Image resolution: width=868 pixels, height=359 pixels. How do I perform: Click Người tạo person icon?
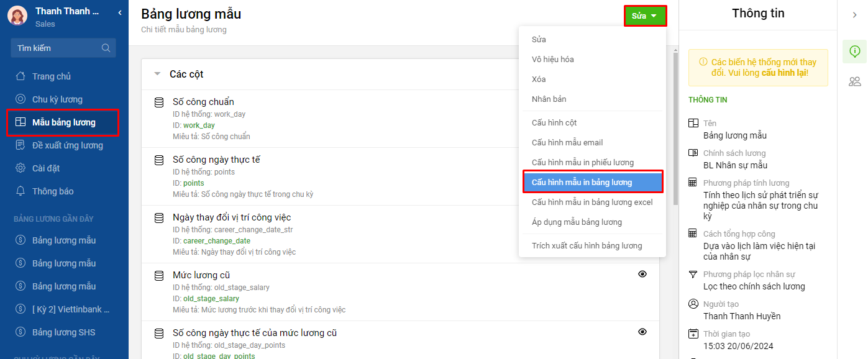(693, 304)
